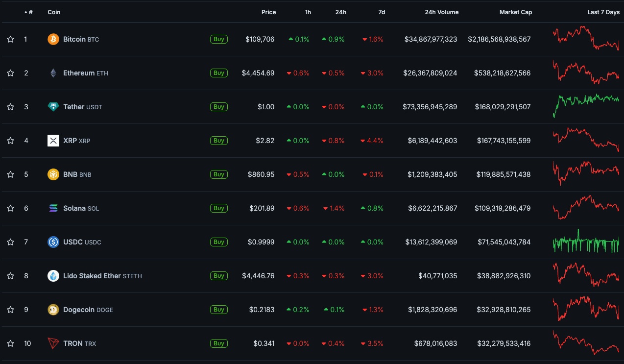Screen dimensions: 624x364
Task: Open the BNB coin name link
Action: (77, 174)
